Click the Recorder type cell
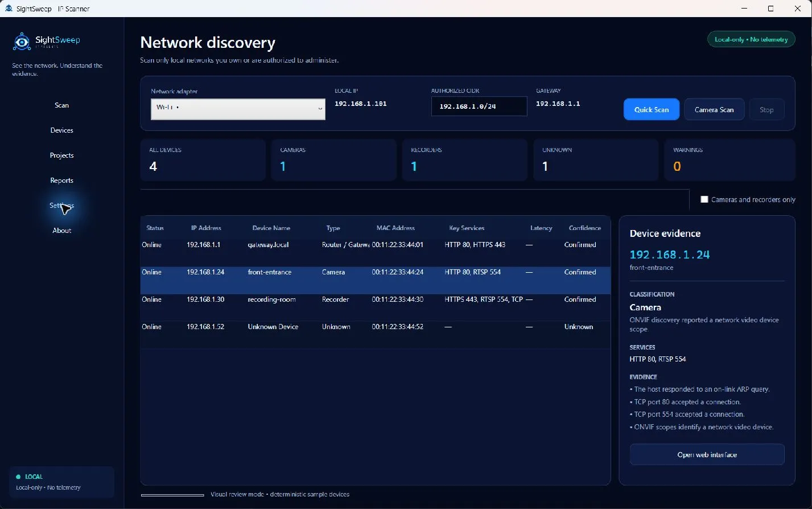This screenshot has height=509, width=812. click(336, 299)
